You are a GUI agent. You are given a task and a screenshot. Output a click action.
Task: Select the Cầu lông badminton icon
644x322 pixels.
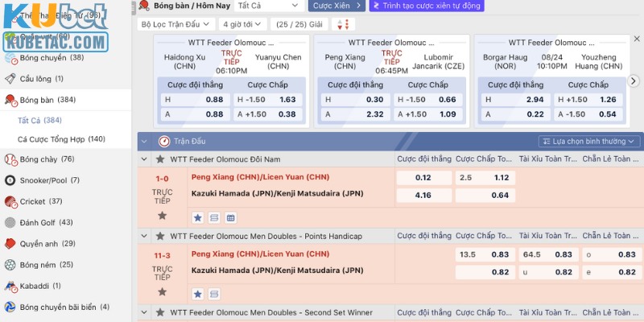[10, 78]
